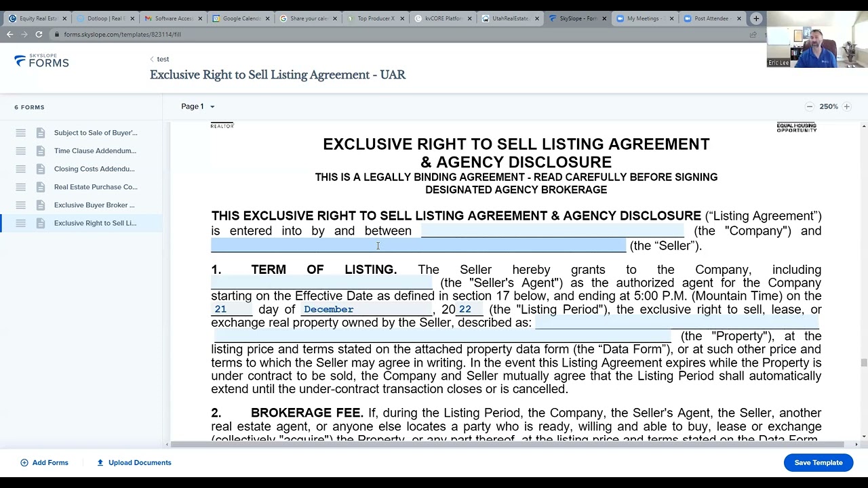
Task: Click document icon for Time Clause Addendum
Action: pyautogui.click(x=41, y=150)
